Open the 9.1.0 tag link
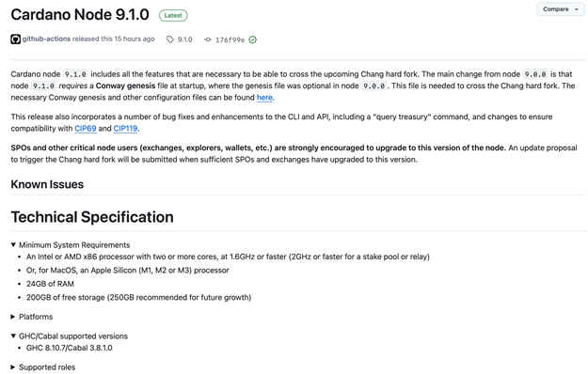Image resolution: width=588 pixels, height=374 pixels. (x=185, y=39)
